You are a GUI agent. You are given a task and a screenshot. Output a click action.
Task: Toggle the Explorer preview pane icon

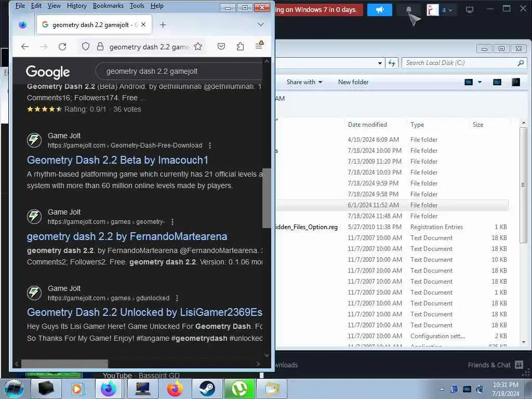[x=497, y=82]
